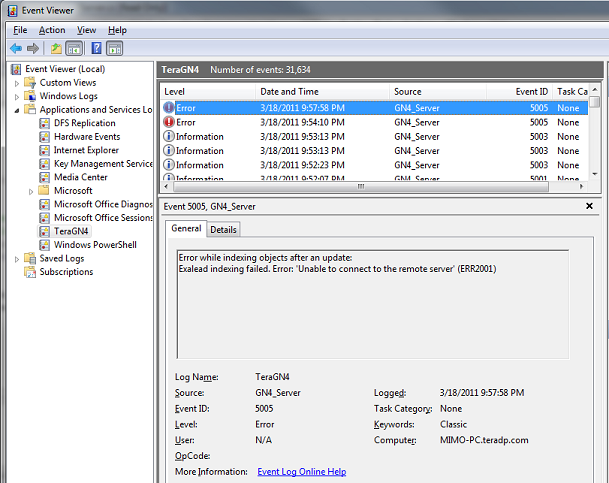The height and width of the screenshot is (483, 609).
Task: Select Media Center in the tree
Action: [x=81, y=177]
